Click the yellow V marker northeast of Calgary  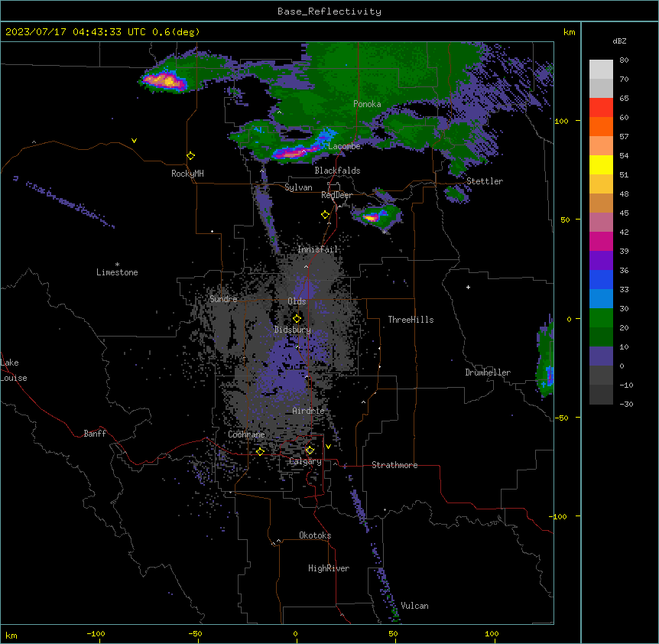pyautogui.click(x=328, y=447)
